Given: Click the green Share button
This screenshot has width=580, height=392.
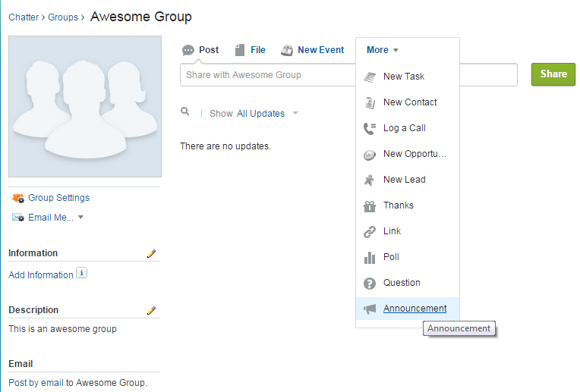Looking at the screenshot, I should tap(553, 74).
